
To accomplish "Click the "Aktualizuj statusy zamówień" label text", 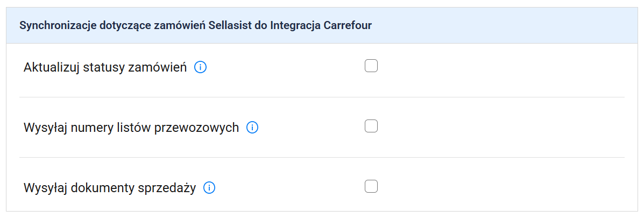I will tap(105, 68).
